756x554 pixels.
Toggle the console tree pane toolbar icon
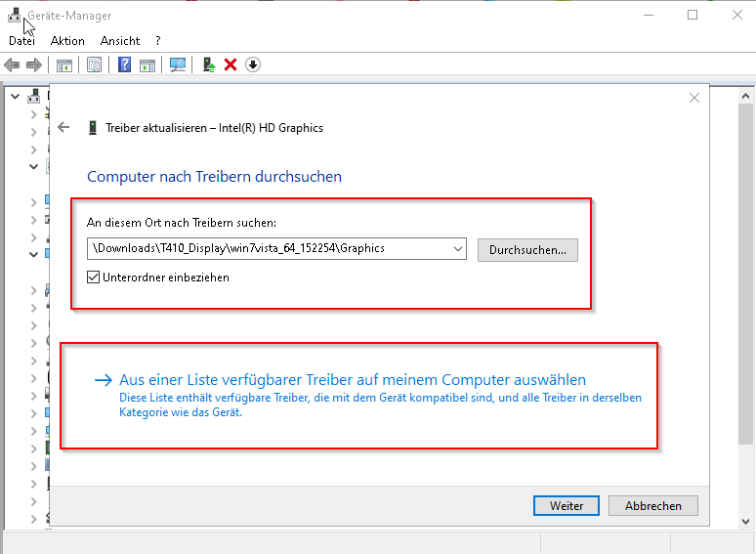pos(64,64)
